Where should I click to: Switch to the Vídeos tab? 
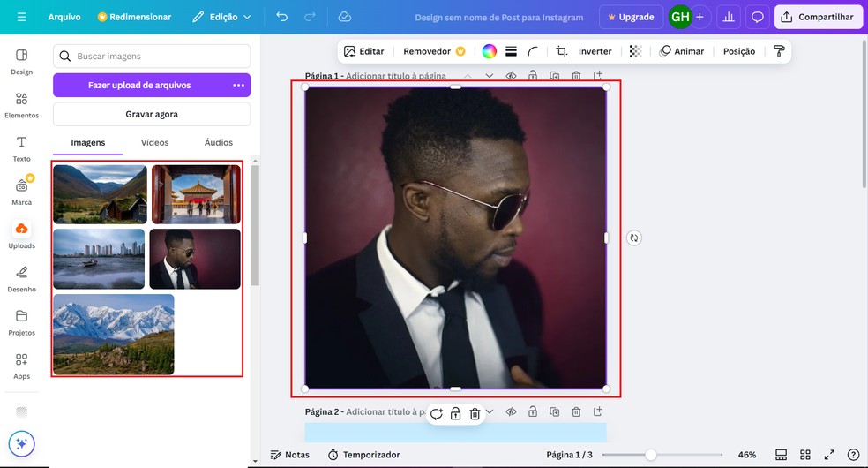[154, 142]
